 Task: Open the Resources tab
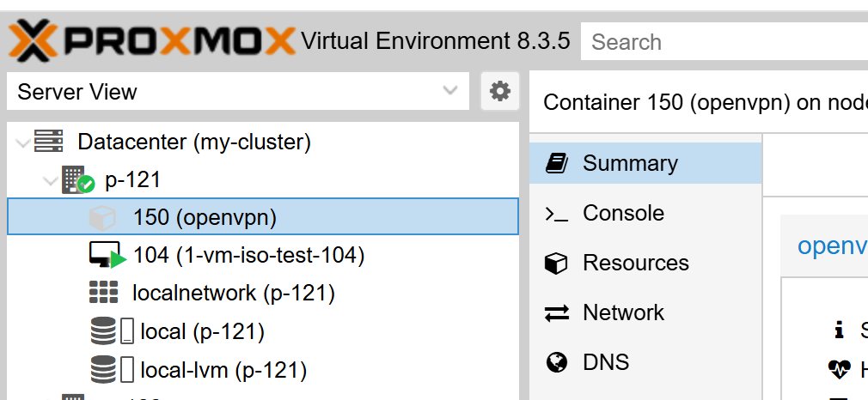coord(645,263)
